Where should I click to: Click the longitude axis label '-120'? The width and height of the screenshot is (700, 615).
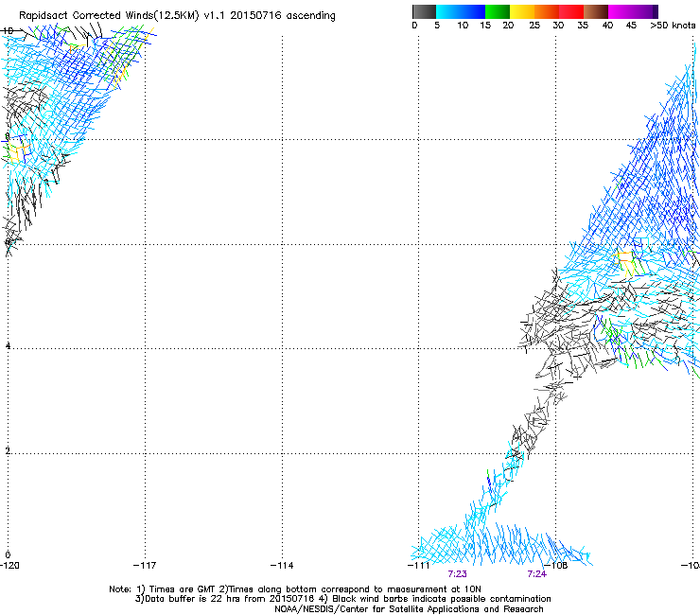9,566
